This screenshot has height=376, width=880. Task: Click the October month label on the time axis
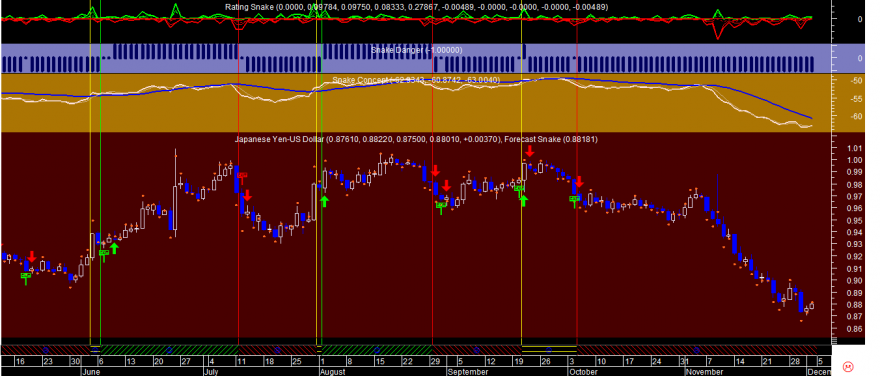(x=582, y=372)
